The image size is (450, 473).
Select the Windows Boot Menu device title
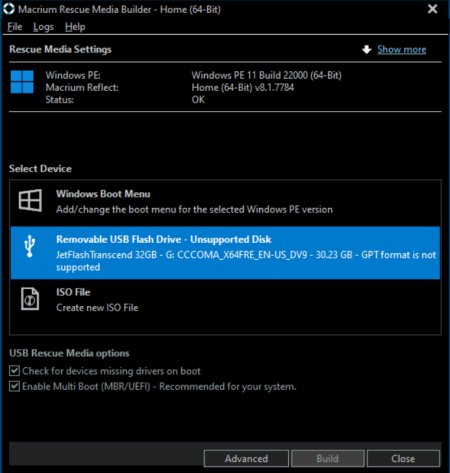pyautogui.click(x=103, y=194)
